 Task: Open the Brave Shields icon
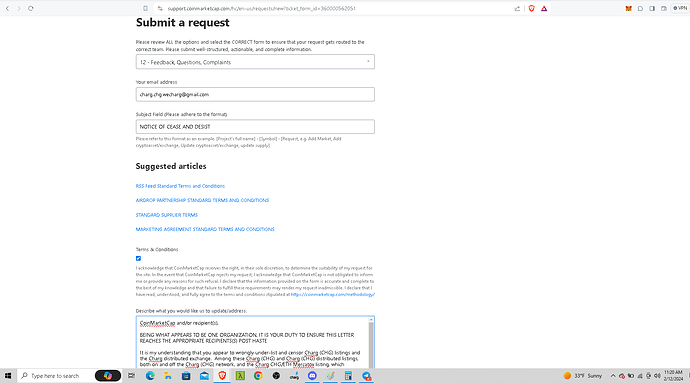[532, 8]
